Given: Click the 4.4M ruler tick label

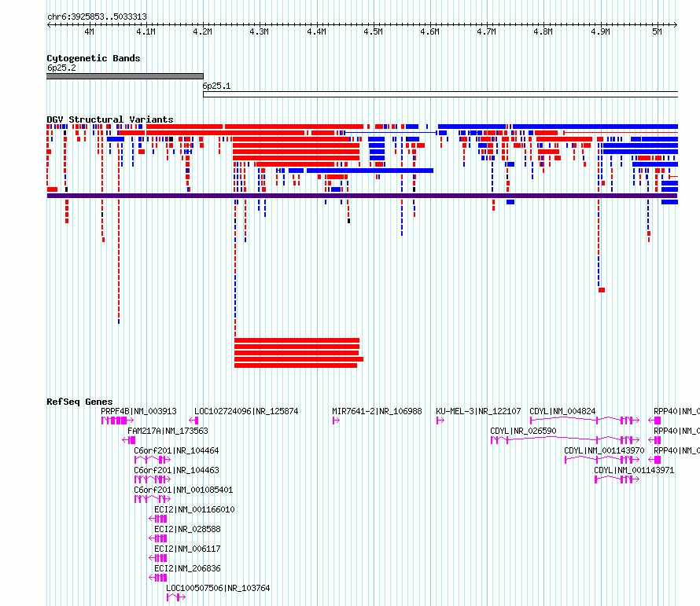Looking at the screenshot, I should point(316,31).
